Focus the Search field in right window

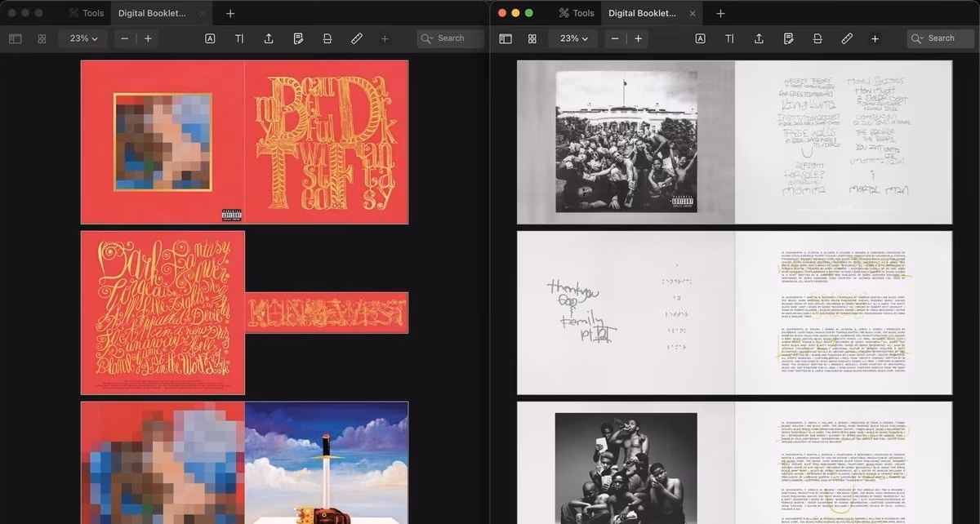tap(940, 38)
